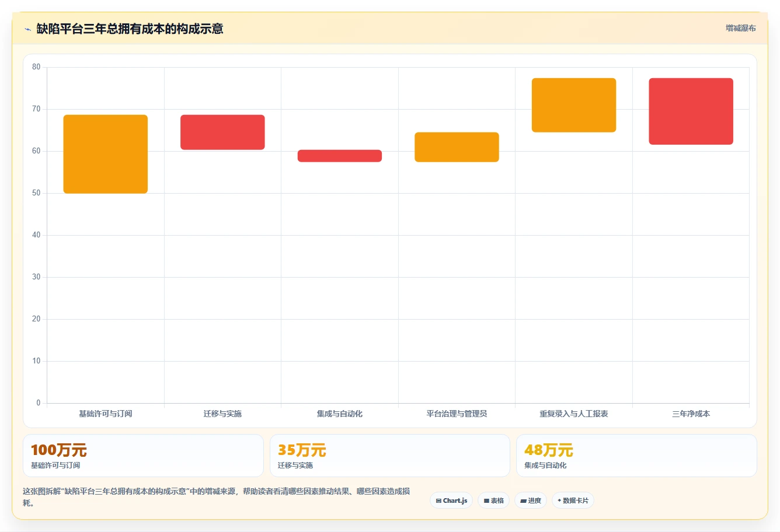
Task: Click x-axis label 基础许可与订阅
Action: coord(106,414)
